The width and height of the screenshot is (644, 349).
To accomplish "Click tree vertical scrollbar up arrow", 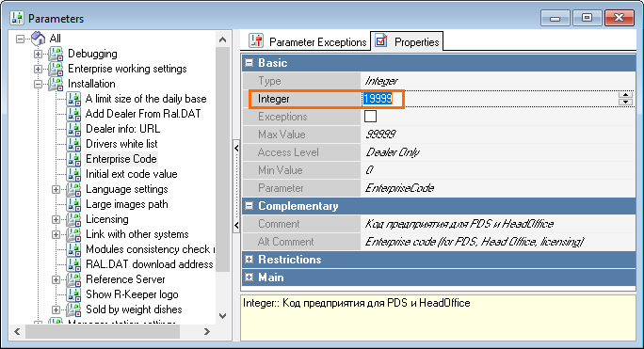I will click(x=222, y=40).
